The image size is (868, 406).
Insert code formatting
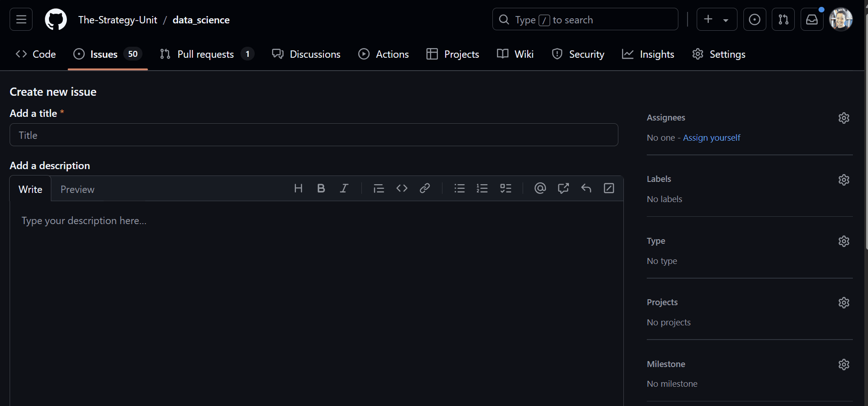(x=402, y=188)
